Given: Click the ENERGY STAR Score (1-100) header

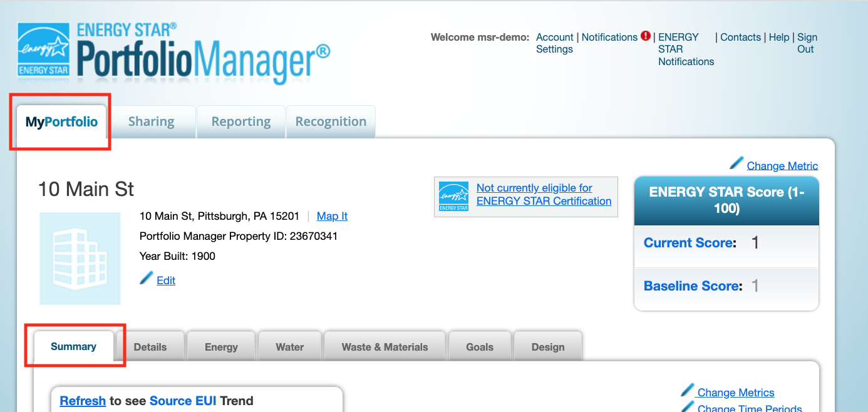Looking at the screenshot, I should pos(726,200).
